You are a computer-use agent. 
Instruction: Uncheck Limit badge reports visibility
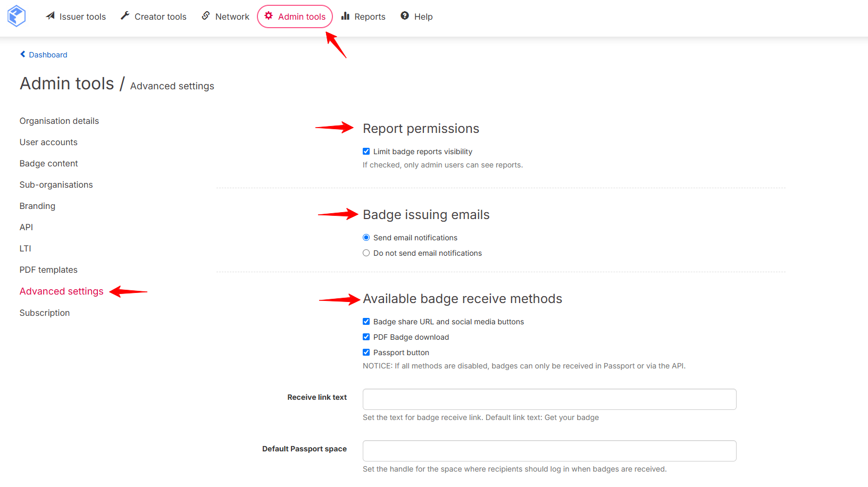[x=366, y=152]
